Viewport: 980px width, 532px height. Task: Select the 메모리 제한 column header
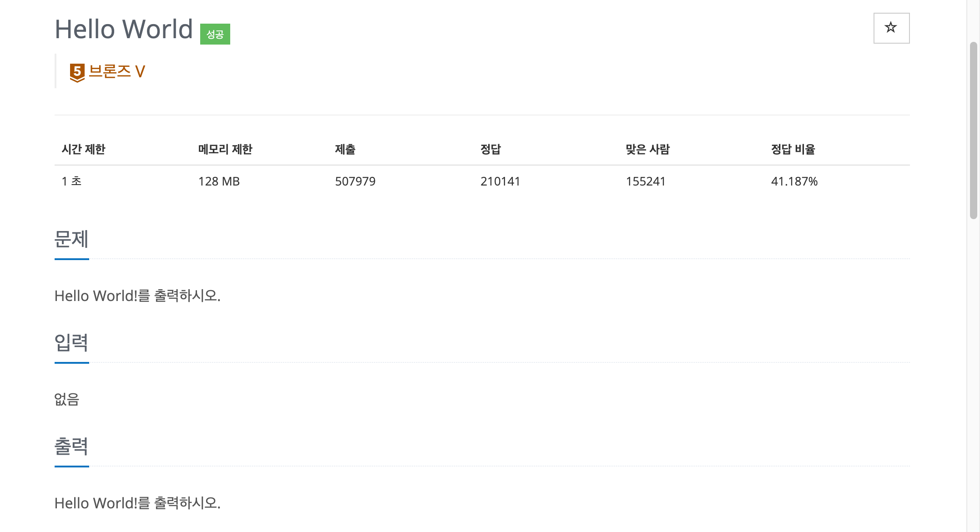click(x=225, y=149)
